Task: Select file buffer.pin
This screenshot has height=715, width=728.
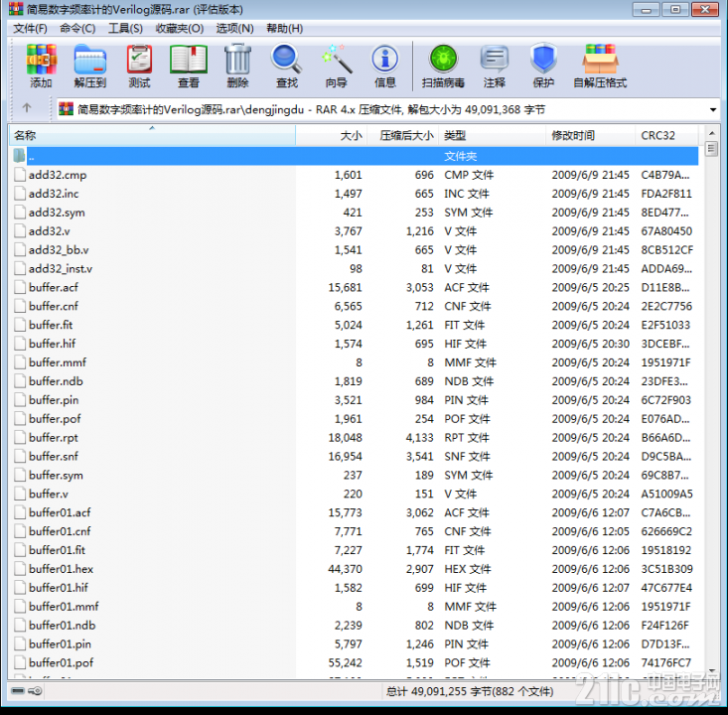Action: tap(354, 400)
